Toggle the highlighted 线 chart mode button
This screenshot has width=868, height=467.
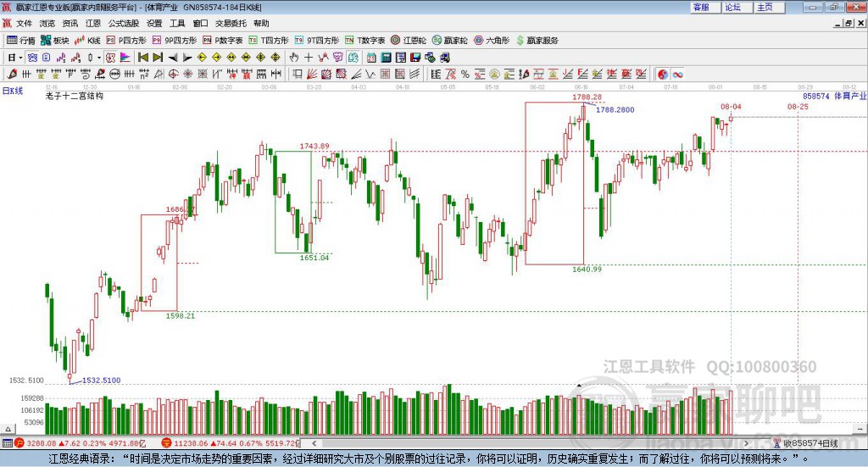353,58
